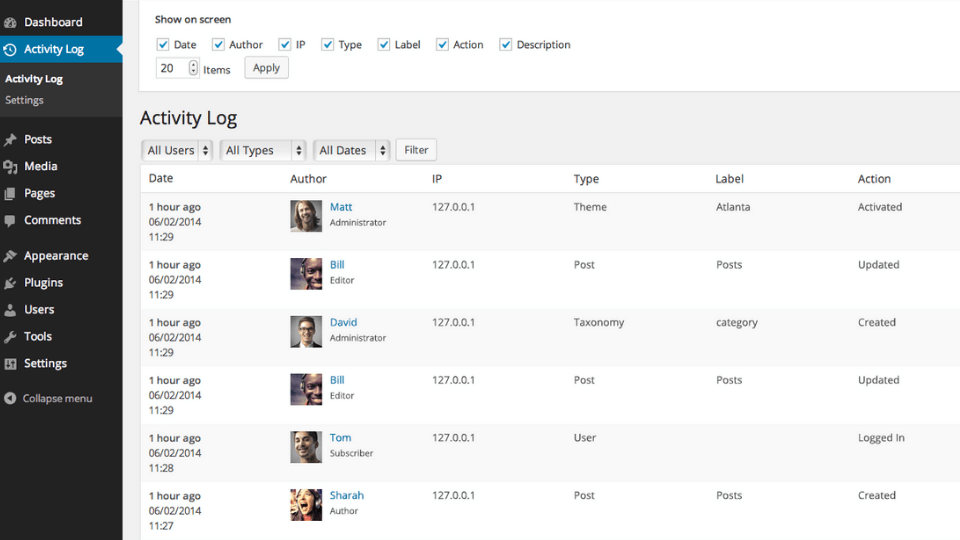Click the Comments speech bubble icon
Viewport: 960px width, 540px height.
coord(10,220)
